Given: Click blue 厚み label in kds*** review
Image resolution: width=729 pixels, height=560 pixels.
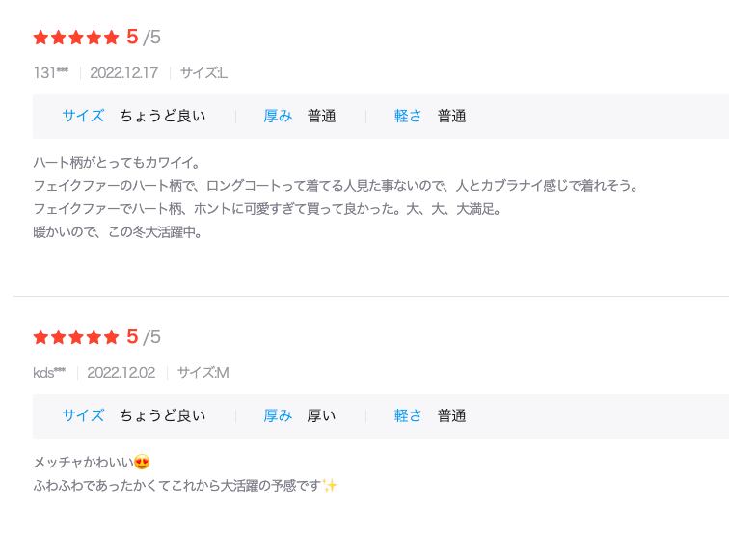Looking at the screenshot, I should click(278, 416).
